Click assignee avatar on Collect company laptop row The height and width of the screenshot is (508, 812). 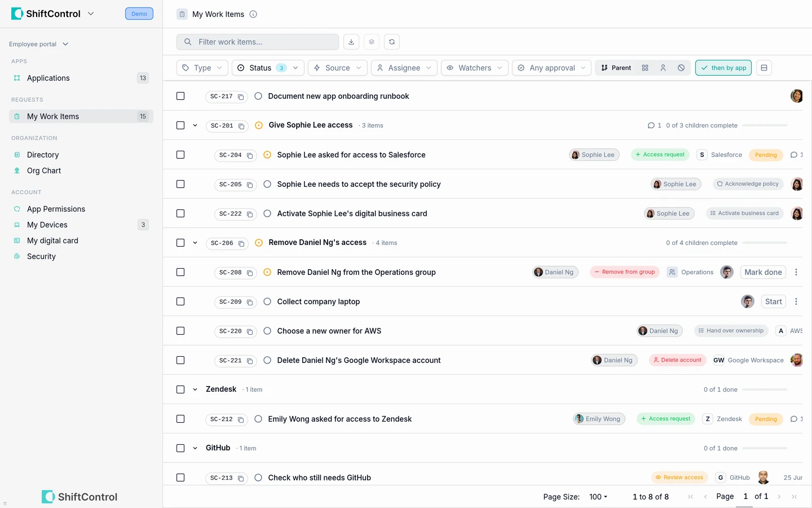[748, 301]
